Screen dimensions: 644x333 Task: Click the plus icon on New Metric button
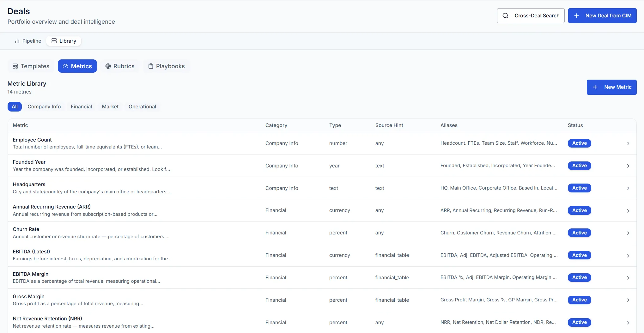(595, 87)
